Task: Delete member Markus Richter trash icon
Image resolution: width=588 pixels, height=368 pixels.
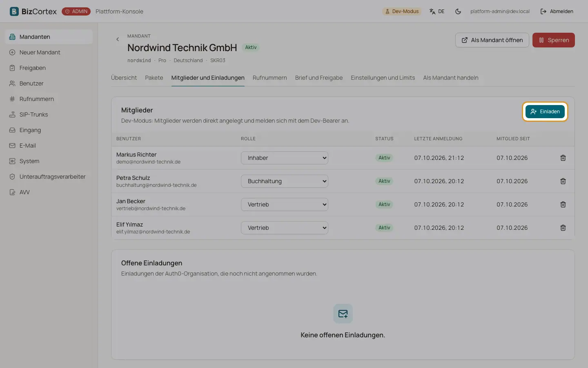Action: [563, 158]
